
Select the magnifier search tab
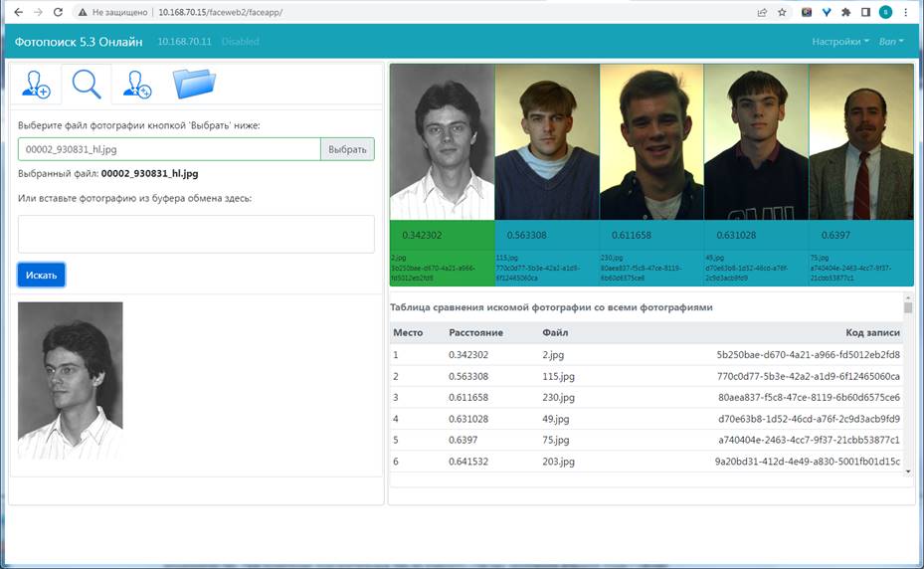point(87,86)
